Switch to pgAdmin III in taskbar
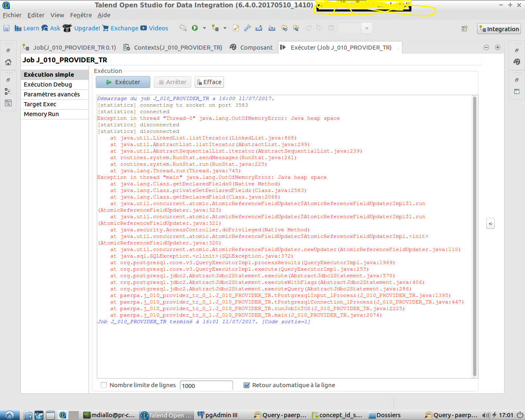The image size is (525, 420). click(218, 415)
